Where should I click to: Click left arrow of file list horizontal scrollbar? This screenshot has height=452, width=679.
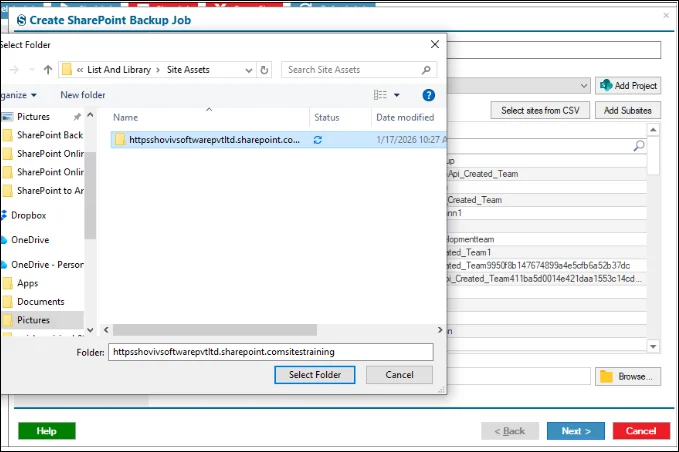point(106,330)
